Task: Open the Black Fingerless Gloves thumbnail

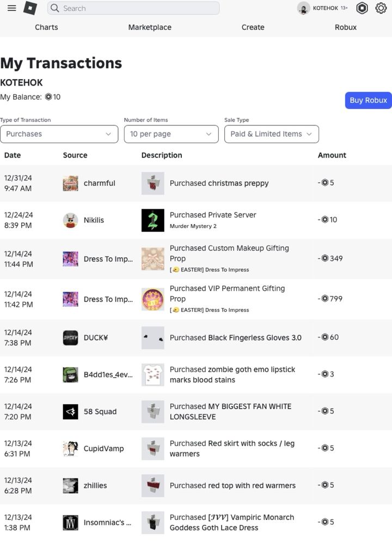Action: point(153,337)
